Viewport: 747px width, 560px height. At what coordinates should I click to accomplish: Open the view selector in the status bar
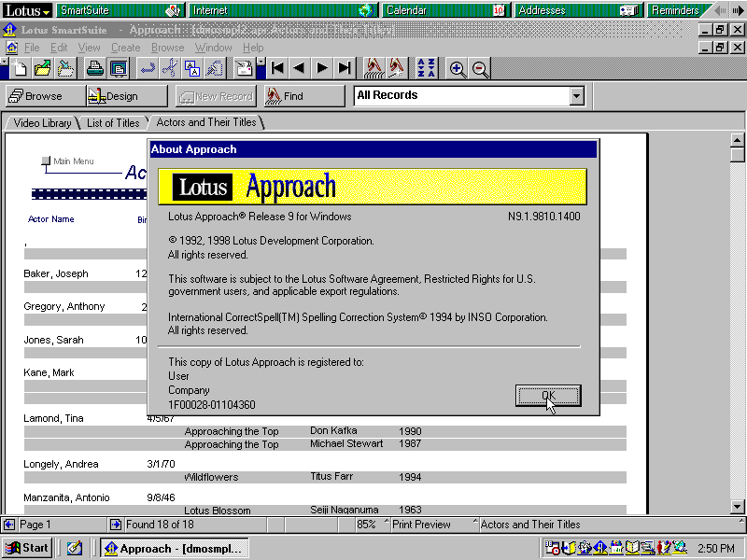click(x=610, y=525)
